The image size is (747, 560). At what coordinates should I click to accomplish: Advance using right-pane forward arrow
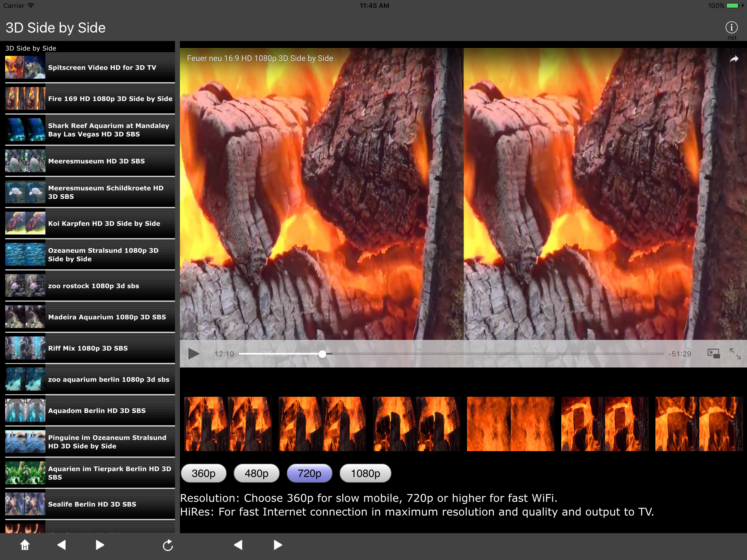click(x=278, y=545)
